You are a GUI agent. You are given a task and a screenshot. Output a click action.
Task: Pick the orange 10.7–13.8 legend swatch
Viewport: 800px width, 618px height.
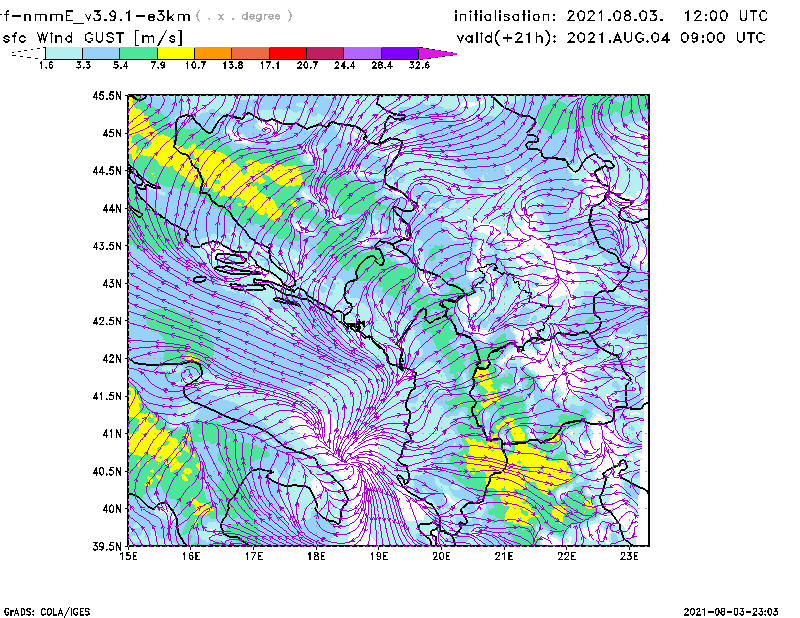(213, 53)
